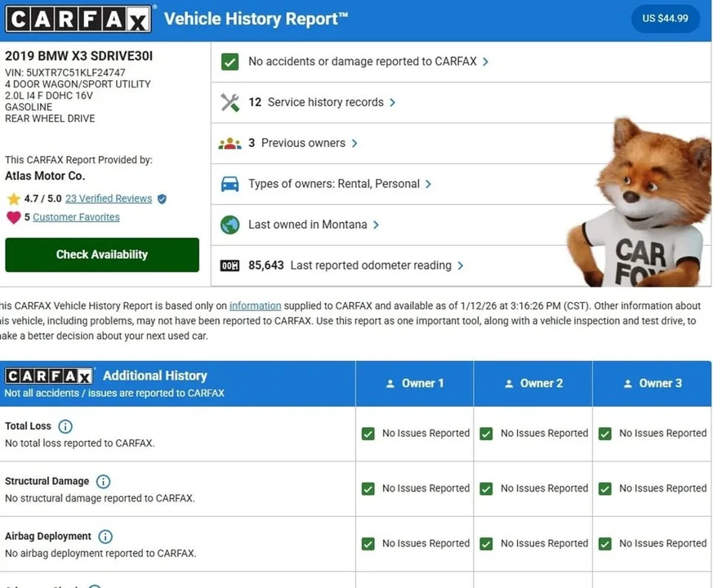Screen dimensions: 713x588
Task: Click the green checkmark beside no accidents
Action: pos(229,61)
